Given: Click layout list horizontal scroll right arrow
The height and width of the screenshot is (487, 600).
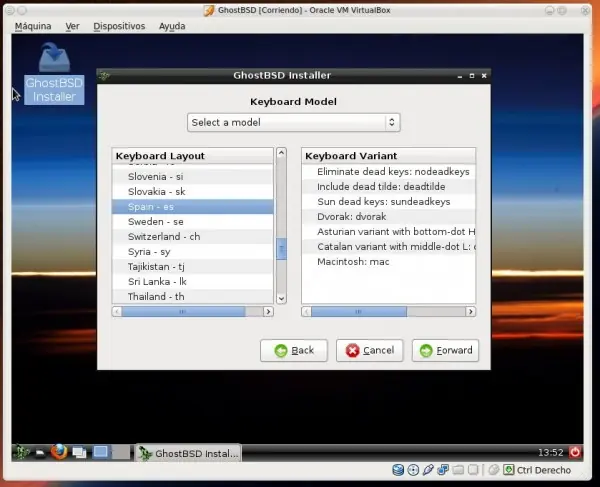Looking at the screenshot, I should 268,312.
